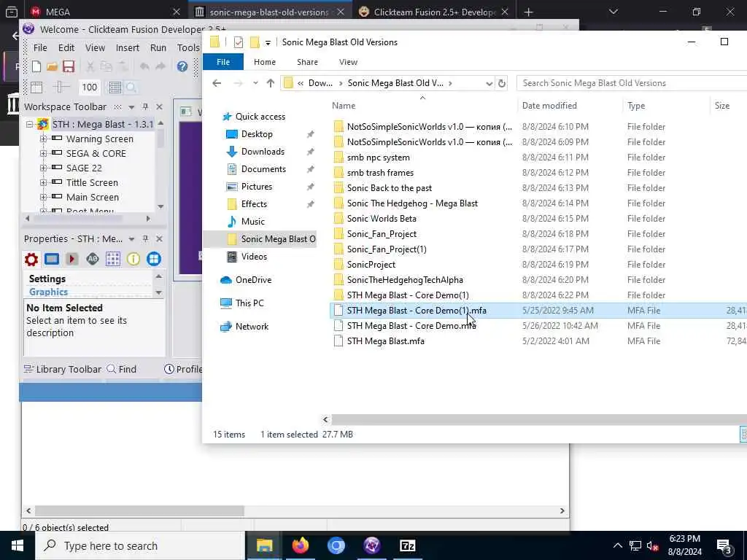Open the quick access toolbar customize arrow
The height and width of the screenshot is (560, 747).
(x=268, y=43)
